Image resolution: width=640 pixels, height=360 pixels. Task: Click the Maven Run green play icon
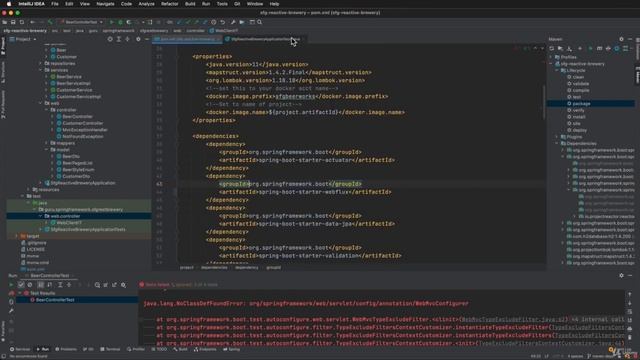[590, 49]
